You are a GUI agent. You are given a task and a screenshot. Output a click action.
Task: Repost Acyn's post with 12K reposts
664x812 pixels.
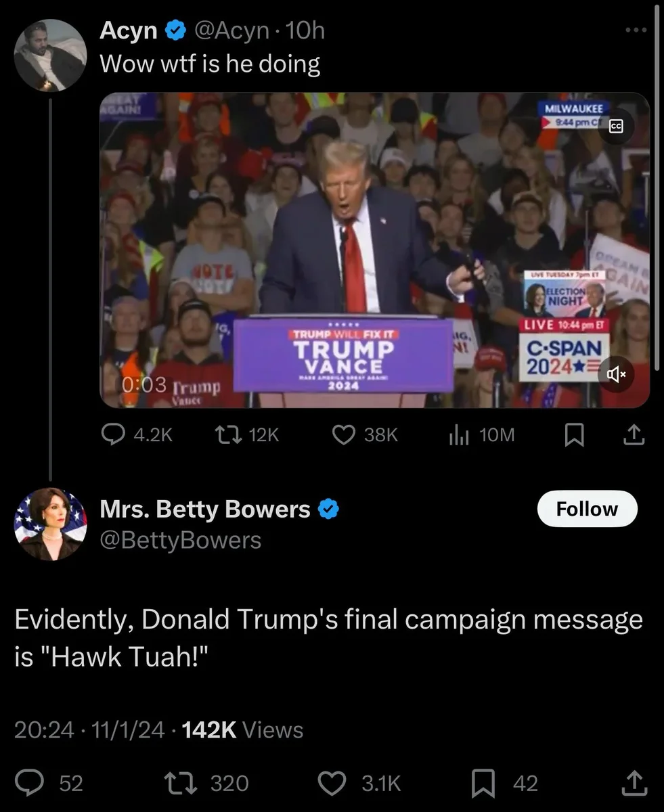pyautogui.click(x=246, y=435)
